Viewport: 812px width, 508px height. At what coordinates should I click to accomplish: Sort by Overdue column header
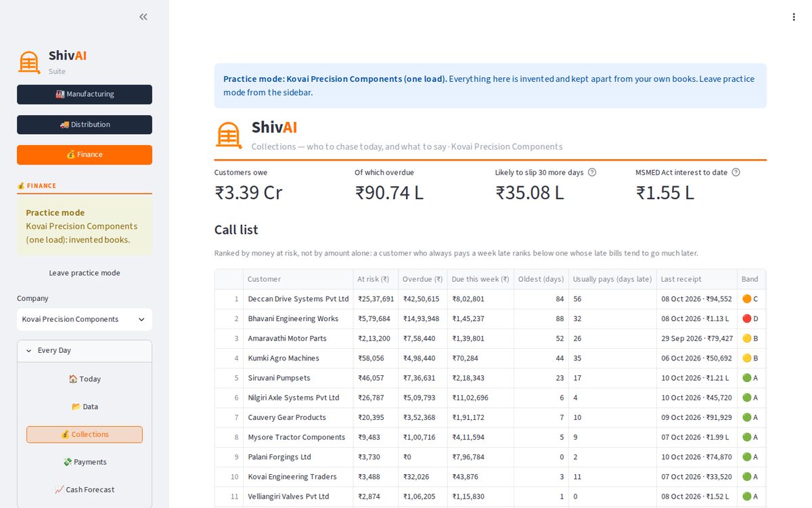tap(422, 279)
